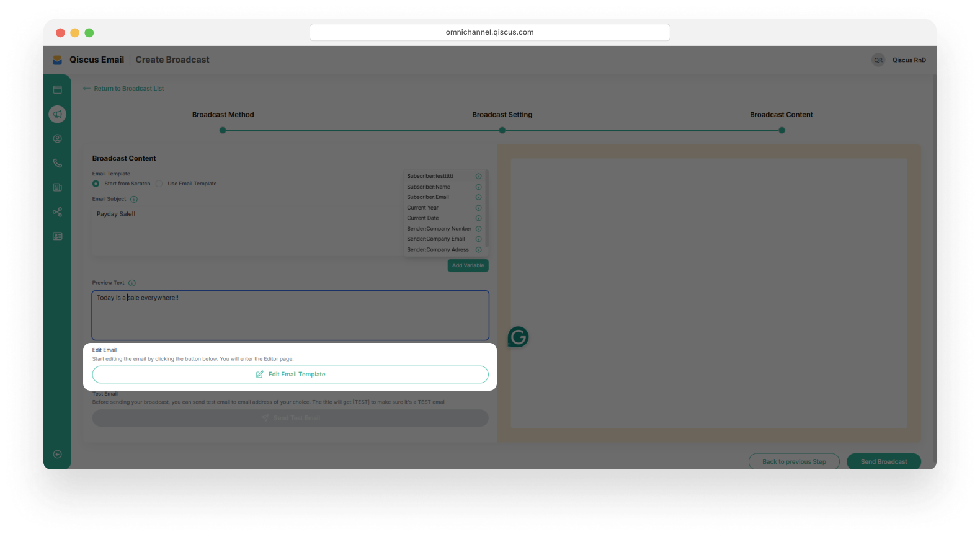Viewport: 980px width, 537px height.
Task: Click the Broadcast Content section heading
Action: (124, 158)
